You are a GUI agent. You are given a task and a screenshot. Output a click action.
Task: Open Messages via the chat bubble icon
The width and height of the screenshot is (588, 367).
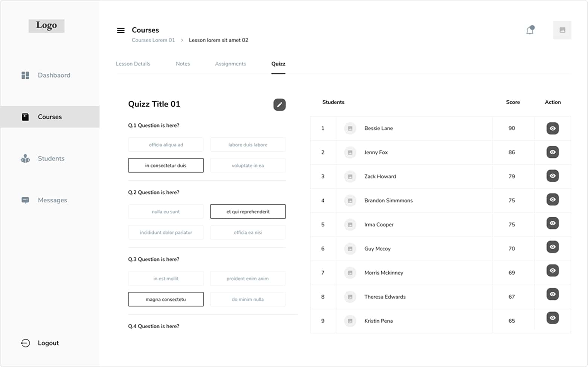click(x=25, y=200)
